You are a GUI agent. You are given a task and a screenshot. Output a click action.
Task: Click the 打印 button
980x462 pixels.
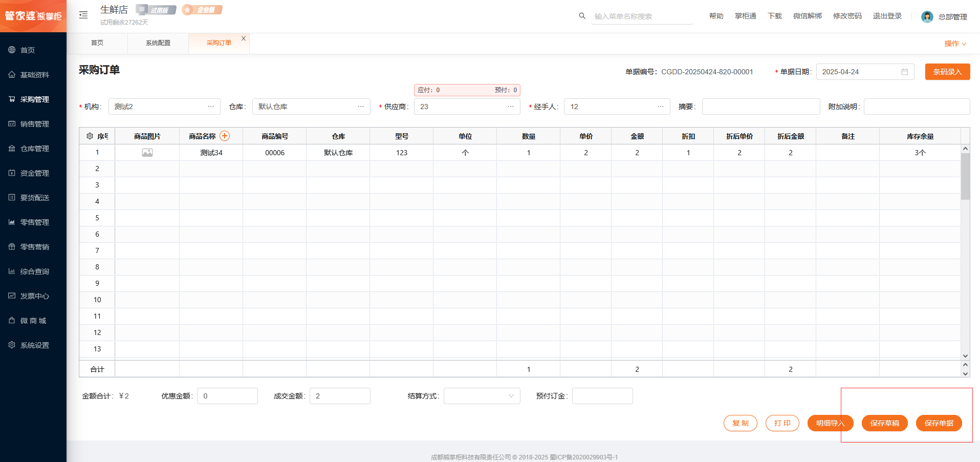pos(782,423)
